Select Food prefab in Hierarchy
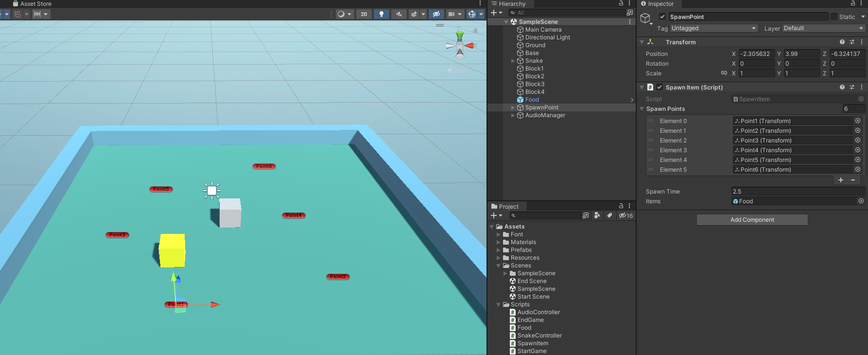The image size is (868, 355). tap(532, 100)
